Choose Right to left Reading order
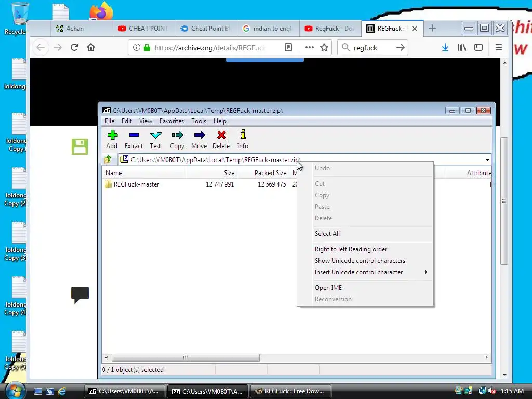Viewport: 532px width, 399px height. pos(365,249)
